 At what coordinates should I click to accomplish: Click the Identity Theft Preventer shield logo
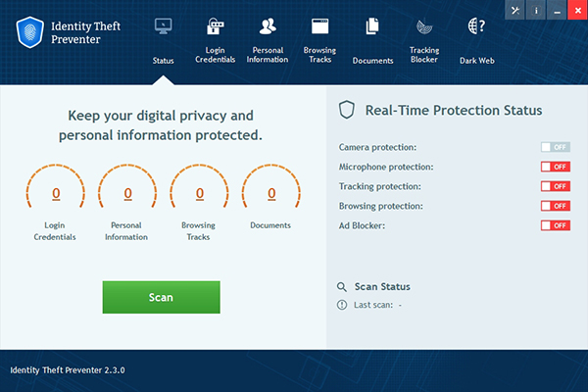coord(32,31)
